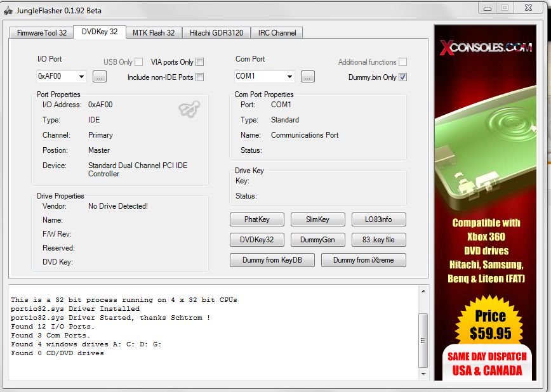Tick VIA ports Only checkbox
Viewport: 551px width, 392px height.
coord(199,62)
